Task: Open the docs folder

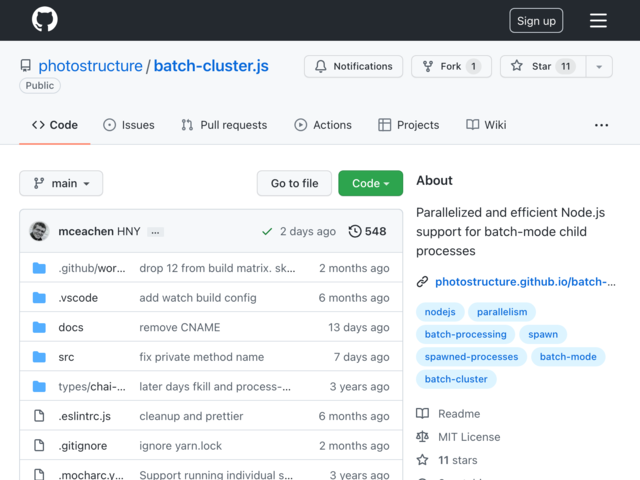Action: [x=71, y=327]
